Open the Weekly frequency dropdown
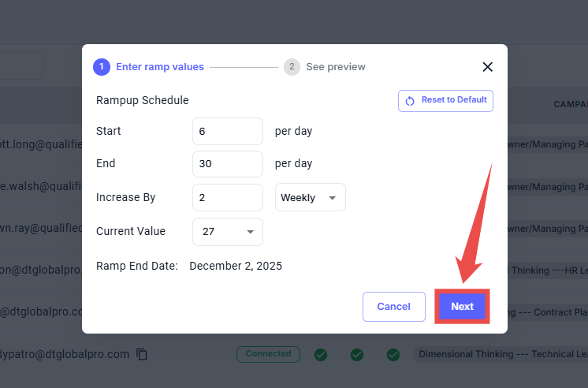 [310, 197]
